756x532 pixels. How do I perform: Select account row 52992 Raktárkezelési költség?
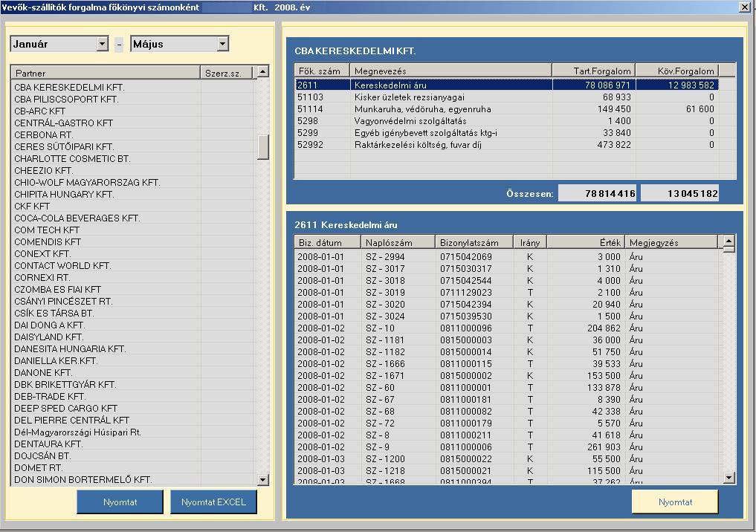[507, 145]
